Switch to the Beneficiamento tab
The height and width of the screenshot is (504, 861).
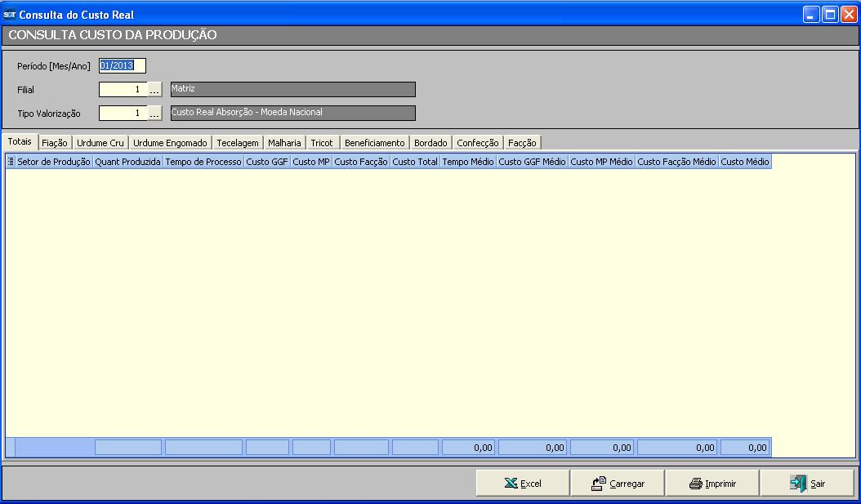pyautogui.click(x=374, y=143)
